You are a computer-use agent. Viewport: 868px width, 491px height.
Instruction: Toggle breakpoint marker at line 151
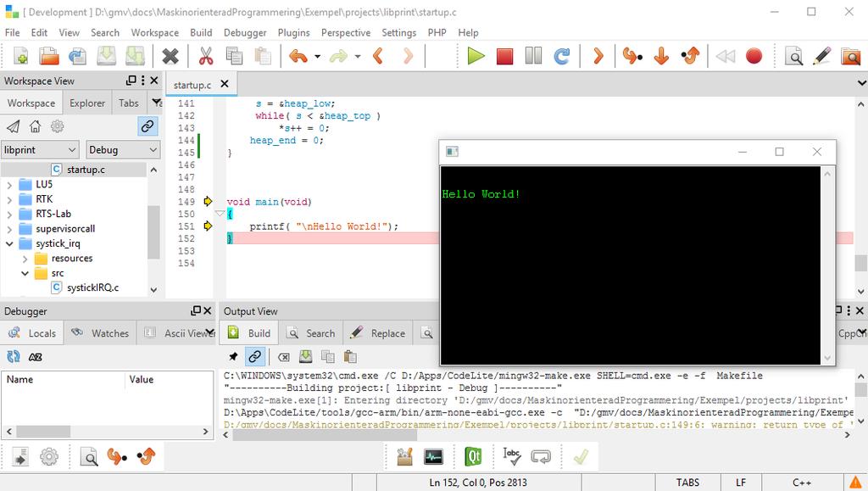coord(208,226)
